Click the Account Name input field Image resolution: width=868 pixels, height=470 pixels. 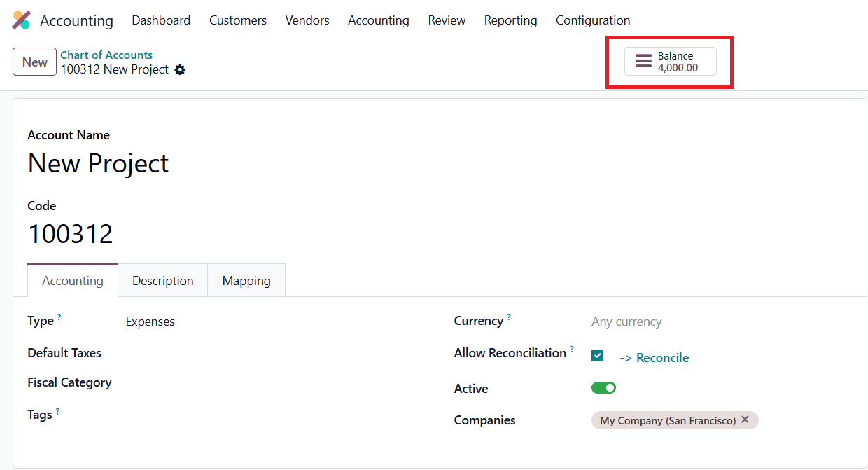[98, 163]
